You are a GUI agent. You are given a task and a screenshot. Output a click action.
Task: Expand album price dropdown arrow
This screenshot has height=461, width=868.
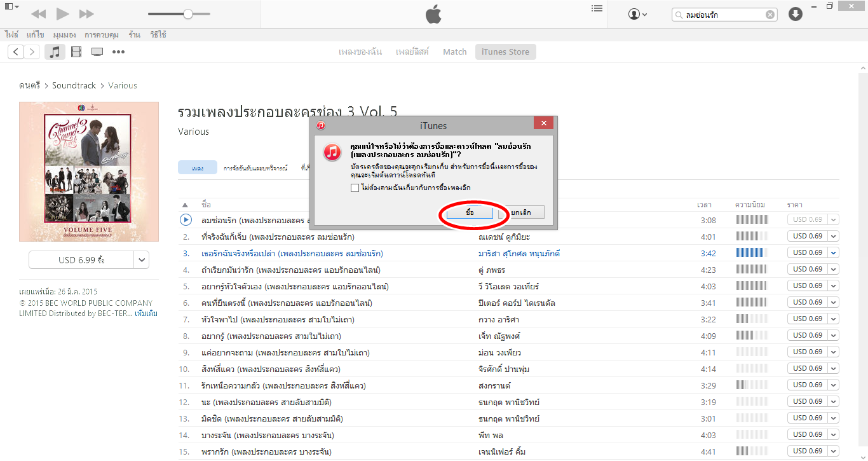[142, 260]
